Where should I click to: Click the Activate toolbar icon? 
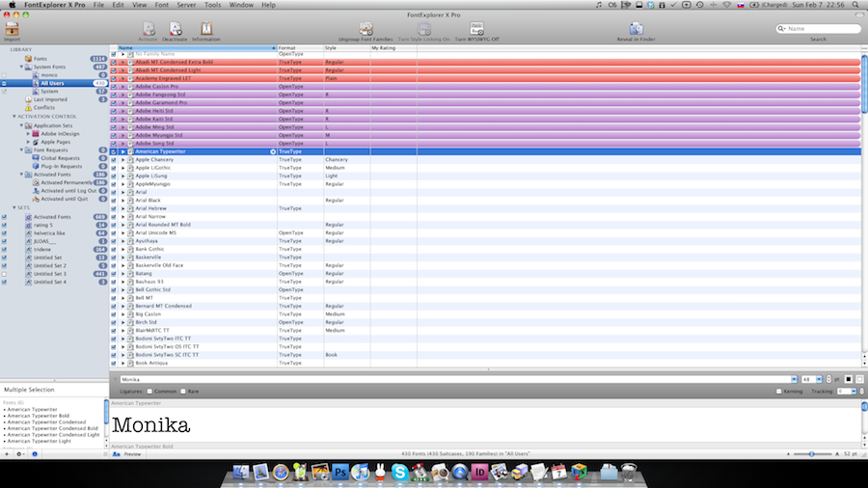(149, 29)
